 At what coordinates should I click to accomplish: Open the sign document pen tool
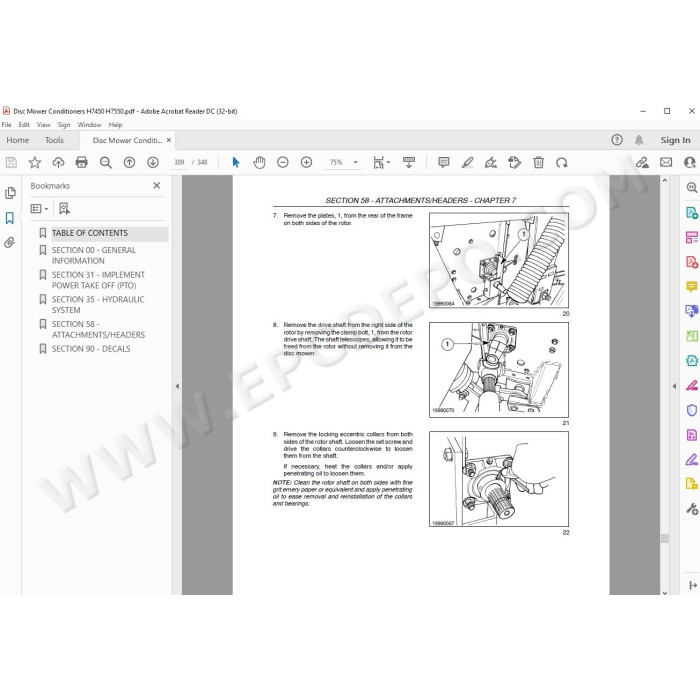(x=491, y=162)
